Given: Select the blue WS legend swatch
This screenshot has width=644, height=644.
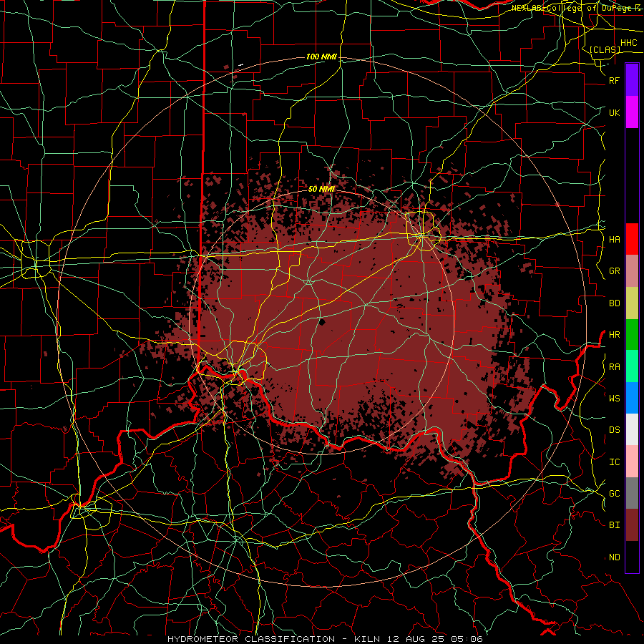Looking at the screenshot, I should pos(632,398).
